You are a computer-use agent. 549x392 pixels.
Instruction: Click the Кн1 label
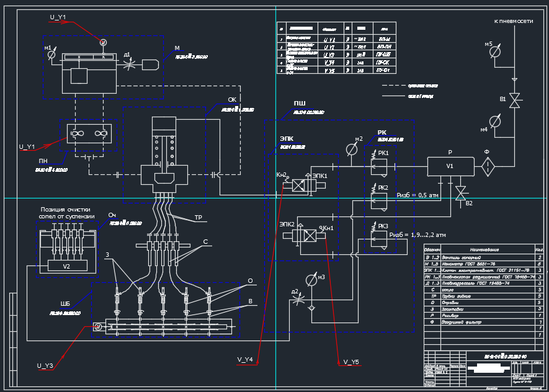328,228
